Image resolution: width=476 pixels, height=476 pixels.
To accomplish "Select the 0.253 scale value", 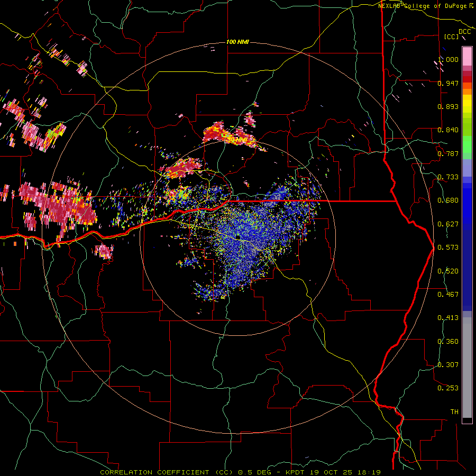I will click(448, 388).
